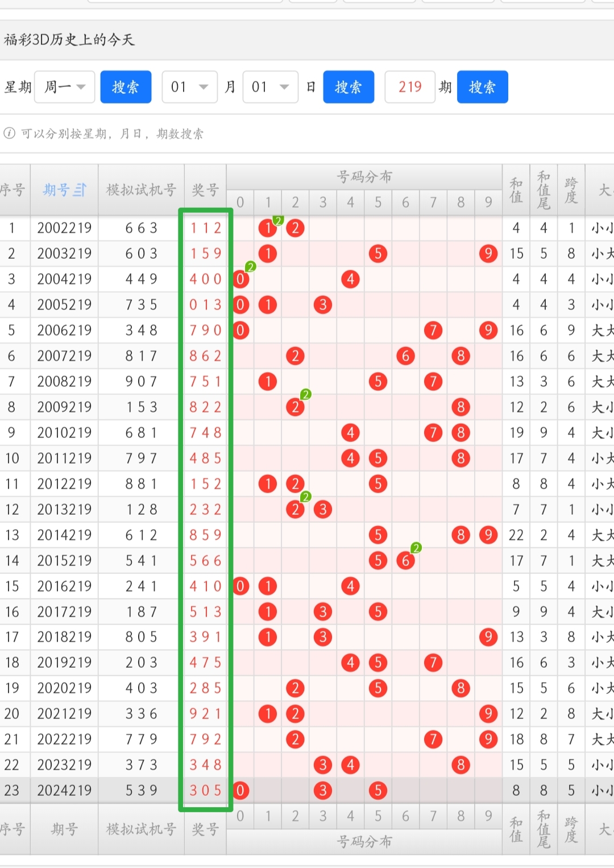Image resolution: width=614 pixels, height=868 pixels.
Task: Click red ball 9 in row 2018219
Action: (x=488, y=637)
